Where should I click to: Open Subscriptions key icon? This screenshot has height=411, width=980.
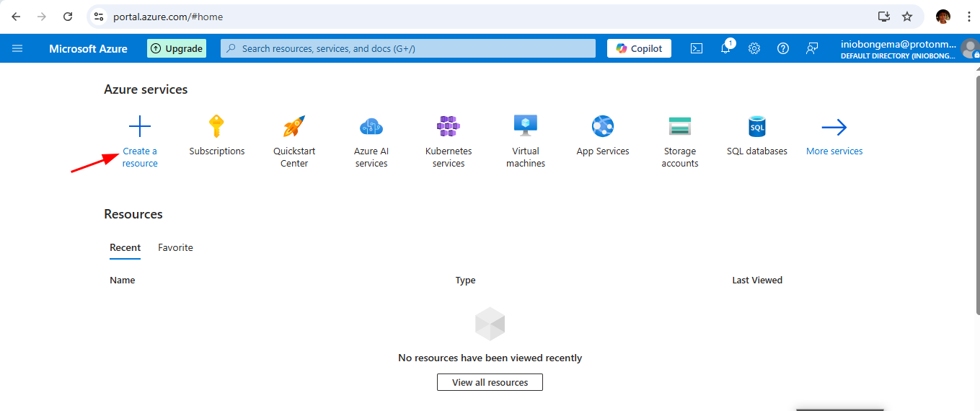[216, 127]
